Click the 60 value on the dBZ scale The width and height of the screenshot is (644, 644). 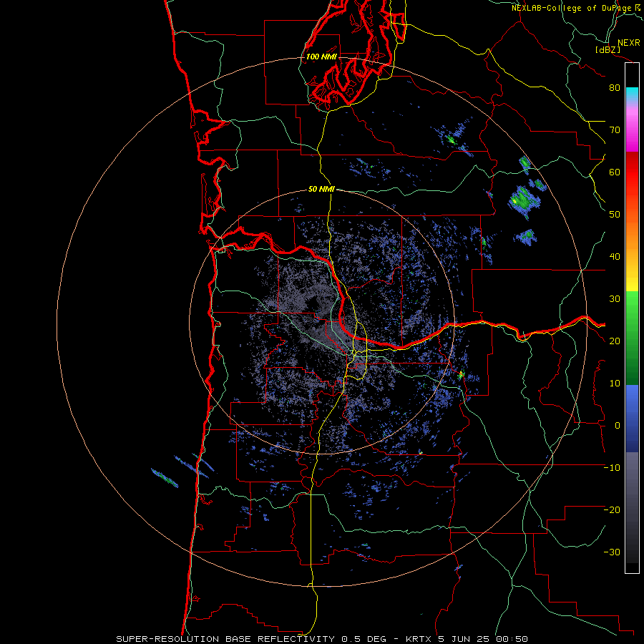coord(615,172)
